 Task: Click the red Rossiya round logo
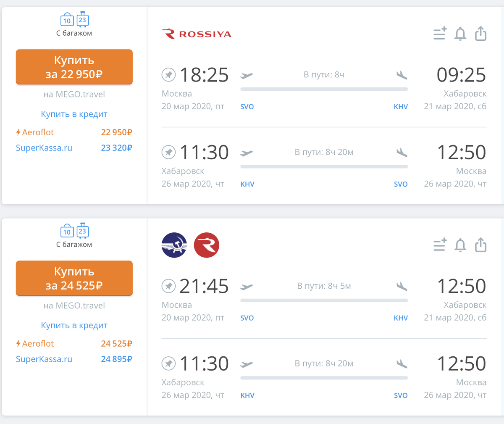coord(206,245)
